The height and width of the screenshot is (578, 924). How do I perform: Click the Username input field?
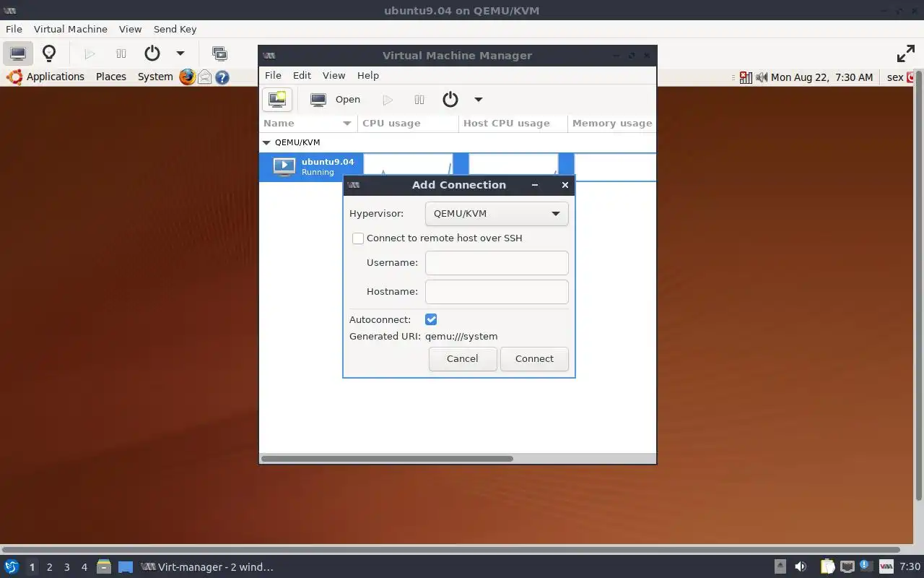pos(497,263)
